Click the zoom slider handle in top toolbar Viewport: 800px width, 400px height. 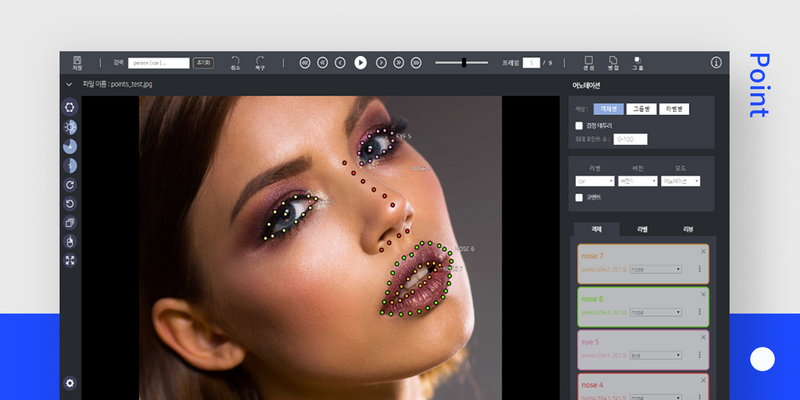tap(464, 62)
